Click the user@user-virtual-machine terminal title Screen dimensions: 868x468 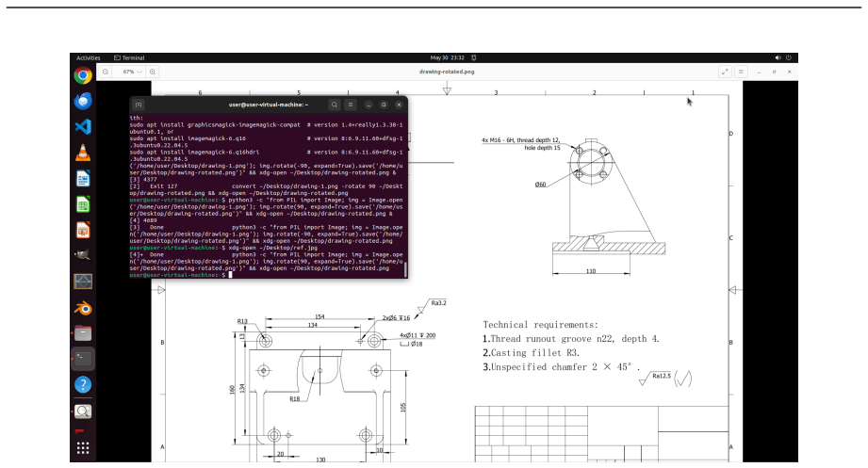click(x=269, y=105)
